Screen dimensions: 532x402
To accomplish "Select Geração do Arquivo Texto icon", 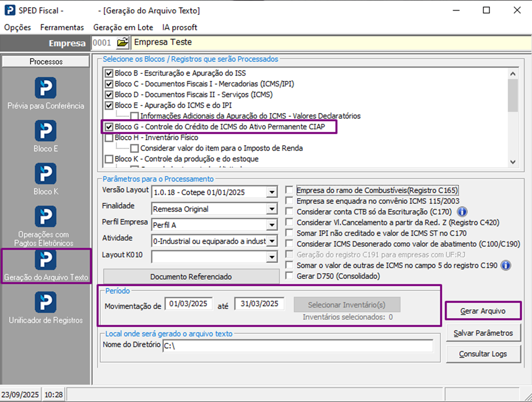I will pos(46,260).
